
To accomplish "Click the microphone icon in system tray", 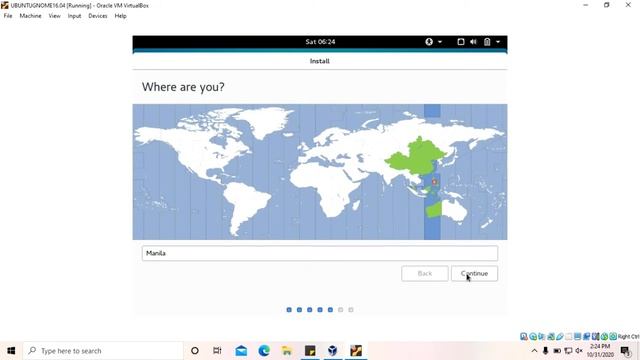I will click(x=545, y=351).
